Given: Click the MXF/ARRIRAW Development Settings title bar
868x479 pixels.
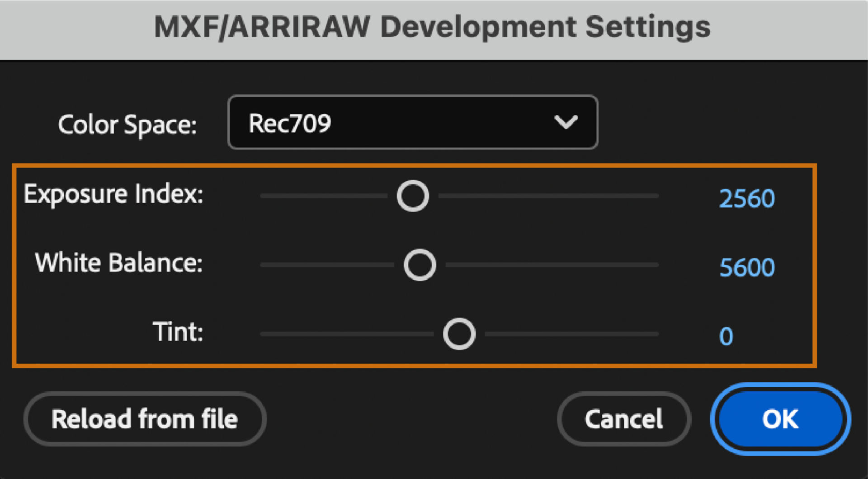Looking at the screenshot, I should (432, 27).
